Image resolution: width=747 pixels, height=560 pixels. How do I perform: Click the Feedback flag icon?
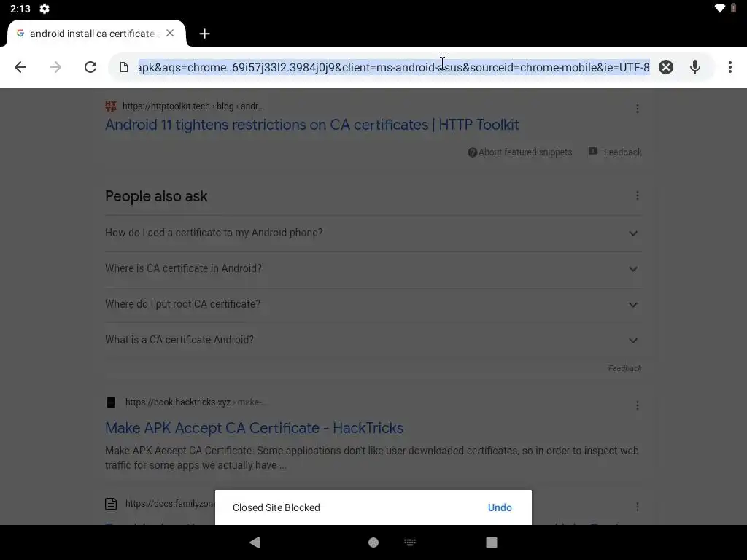592,152
